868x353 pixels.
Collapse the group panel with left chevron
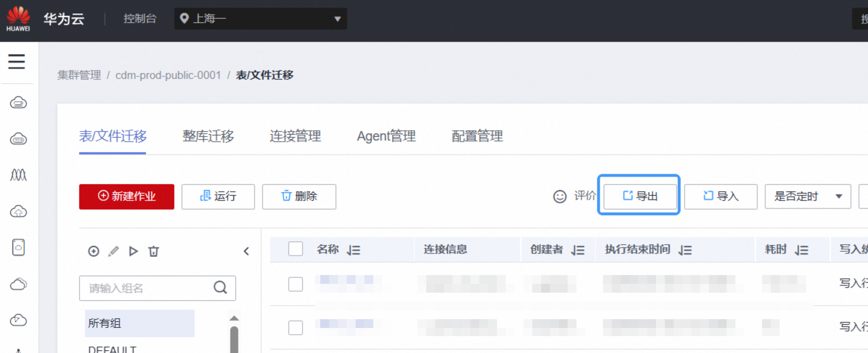[247, 251]
